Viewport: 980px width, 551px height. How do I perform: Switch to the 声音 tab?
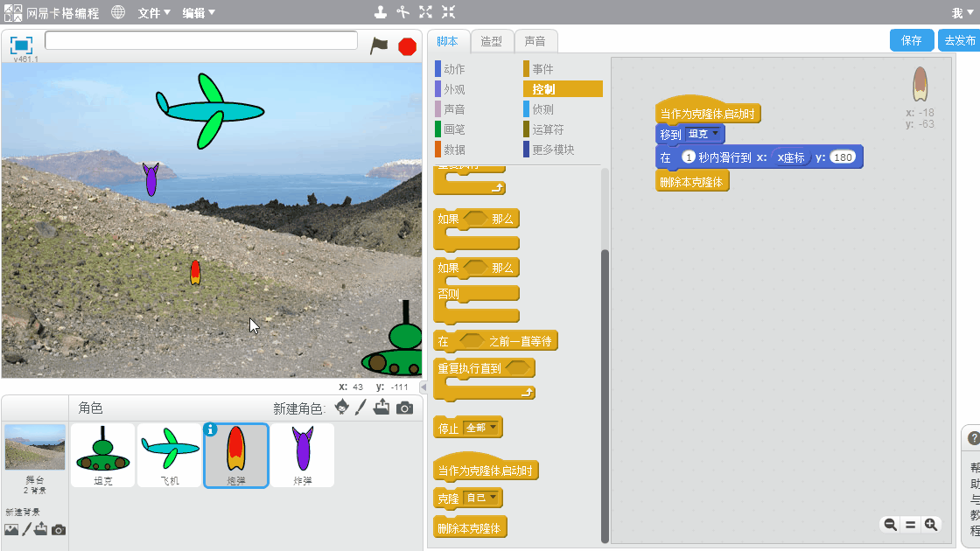[535, 41]
